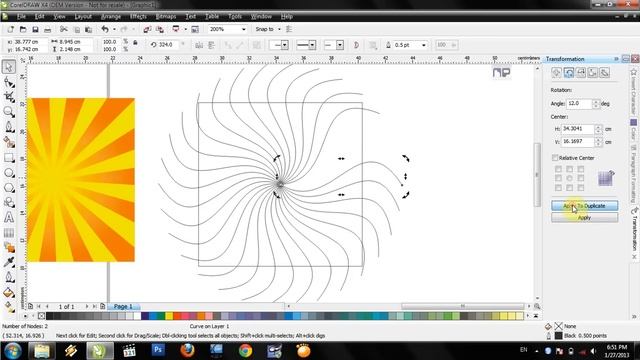Enable the Relative Center checkbox
Image resolution: width=640 pixels, height=360 pixels.
point(555,158)
